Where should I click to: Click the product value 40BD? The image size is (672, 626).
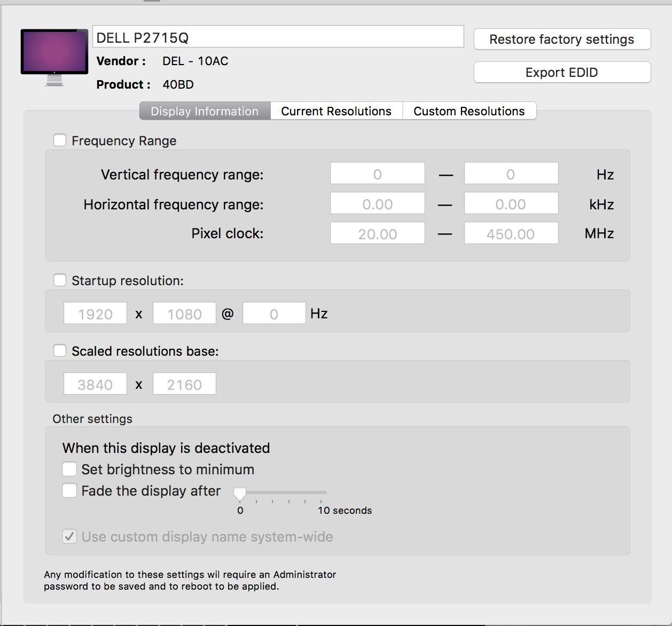click(178, 84)
